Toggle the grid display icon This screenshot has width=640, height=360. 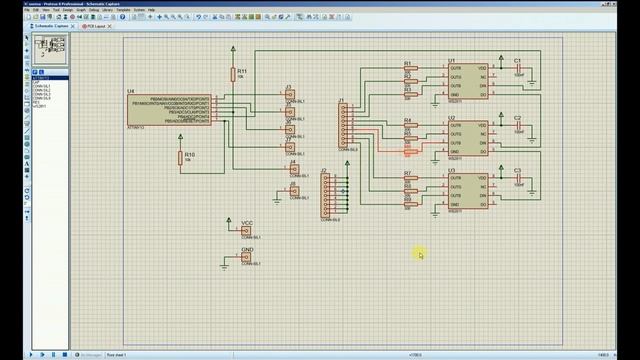click(x=141, y=17)
